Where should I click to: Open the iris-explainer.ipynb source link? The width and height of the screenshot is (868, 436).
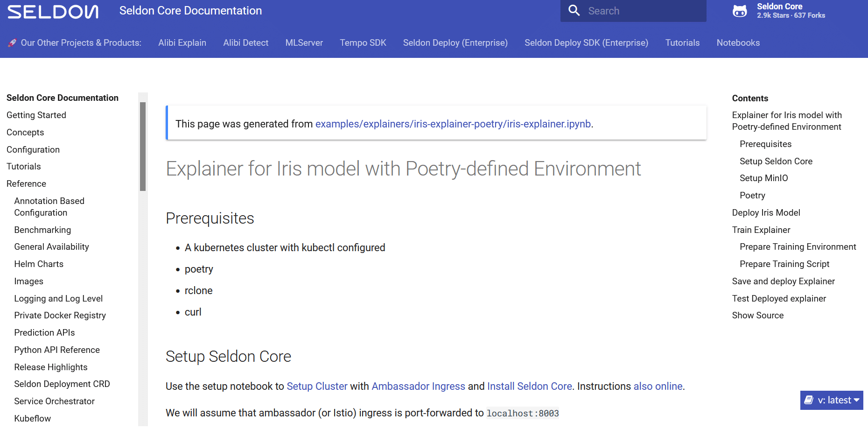click(453, 124)
